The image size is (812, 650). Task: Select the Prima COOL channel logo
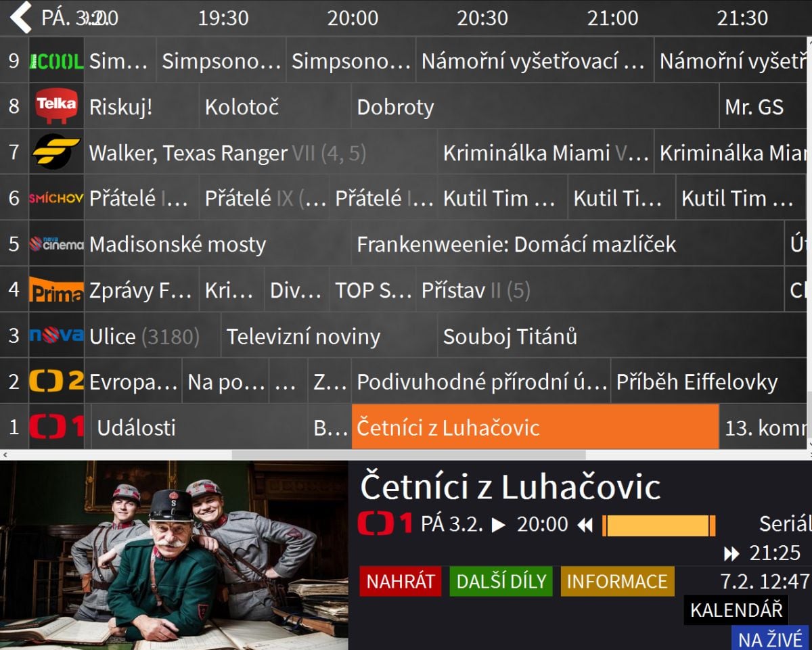pos(56,59)
